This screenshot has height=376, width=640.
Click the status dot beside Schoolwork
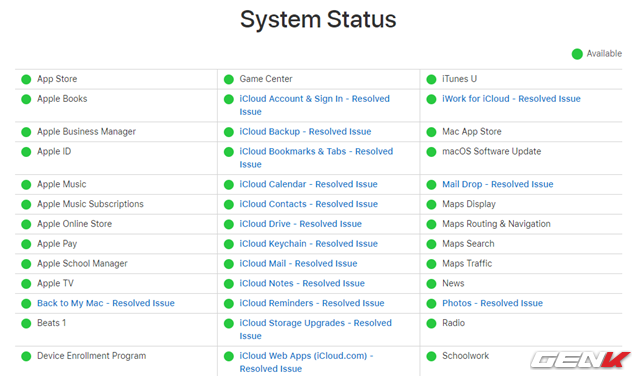click(x=431, y=356)
